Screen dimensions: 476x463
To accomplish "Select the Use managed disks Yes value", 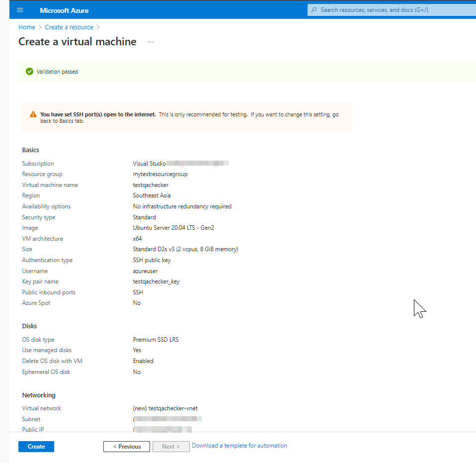I will click(x=137, y=350).
